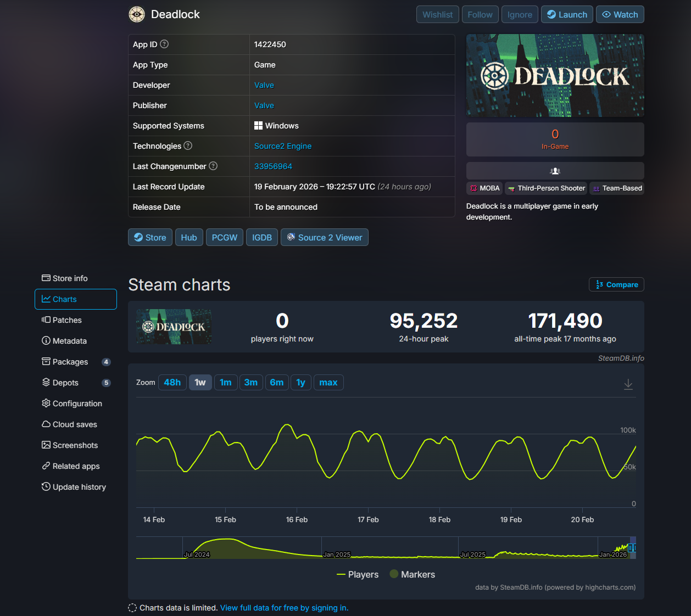Open the App ID help question icon
The height and width of the screenshot is (616, 691).
tap(164, 44)
